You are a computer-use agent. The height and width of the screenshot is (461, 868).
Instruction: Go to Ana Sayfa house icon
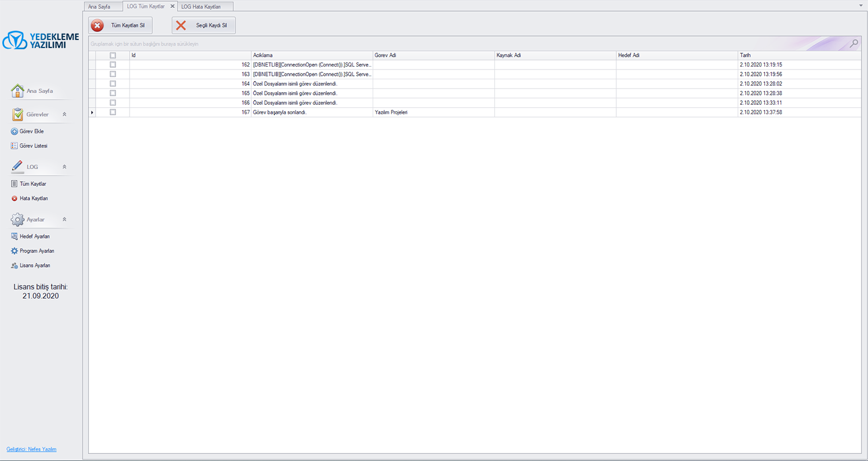coord(18,91)
